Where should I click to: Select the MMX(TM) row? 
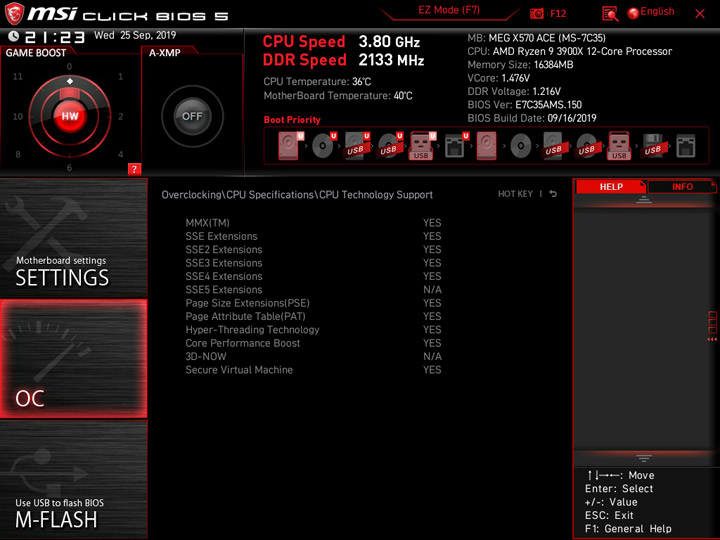pos(313,223)
